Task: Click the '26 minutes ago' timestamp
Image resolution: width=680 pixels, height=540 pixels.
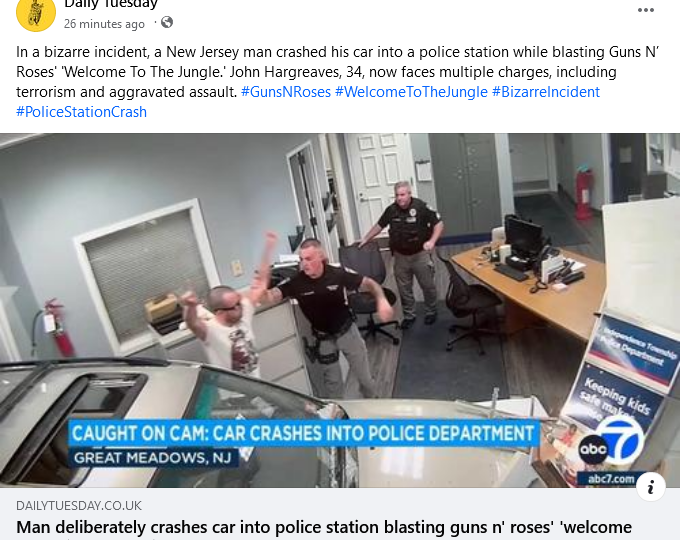Action: (x=104, y=24)
